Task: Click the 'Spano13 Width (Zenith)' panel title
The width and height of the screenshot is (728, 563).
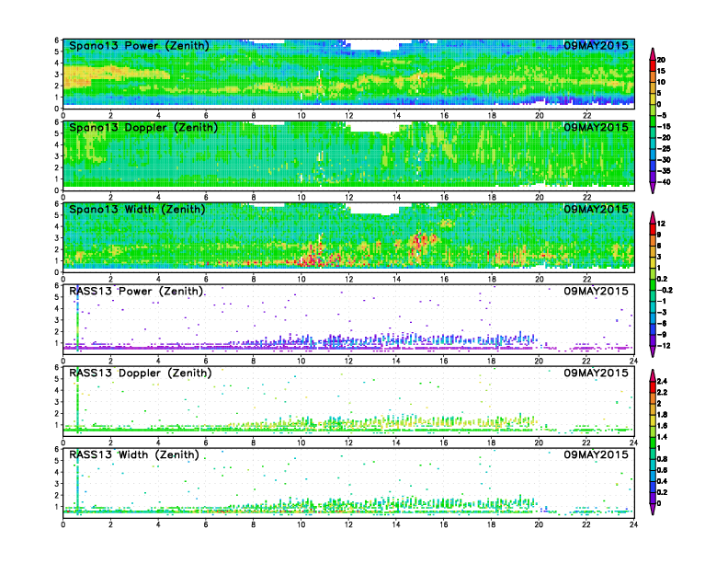Action: [137, 209]
